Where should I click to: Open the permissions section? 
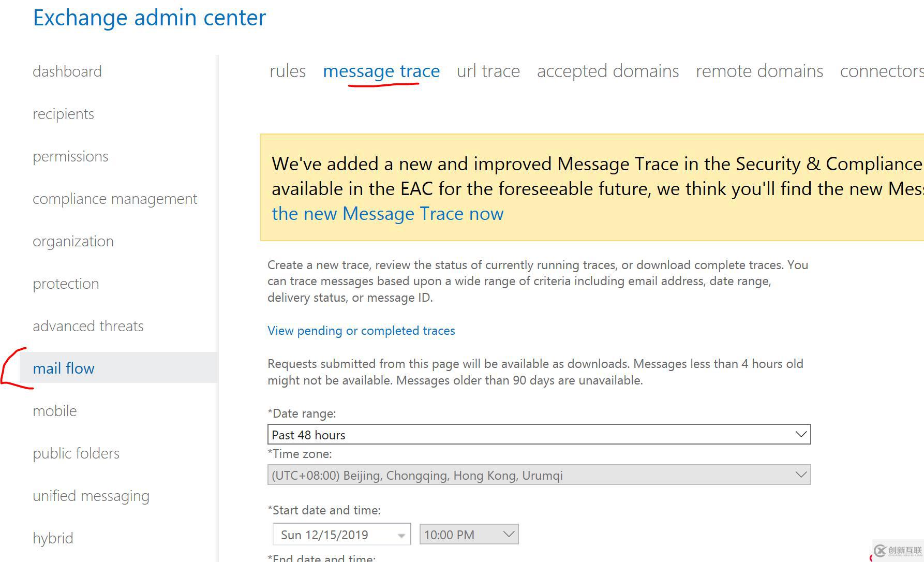(x=70, y=156)
